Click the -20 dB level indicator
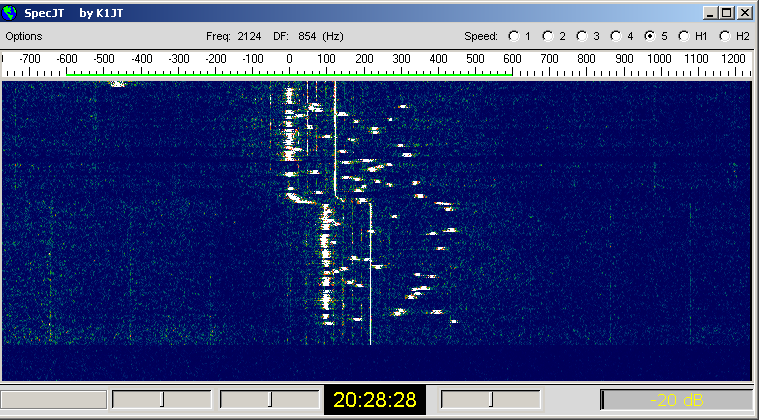This screenshot has width=759, height=420. tap(676, 400)
